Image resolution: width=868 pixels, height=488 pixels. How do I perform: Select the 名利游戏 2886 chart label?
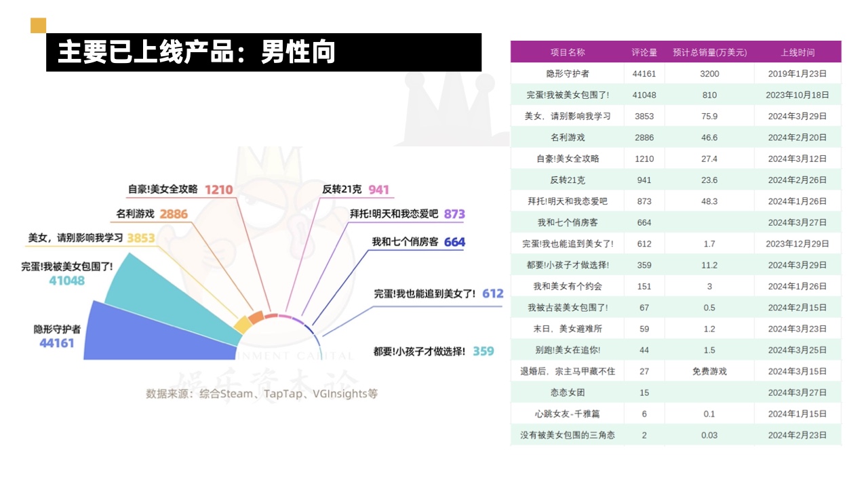[x=152, y=214]
